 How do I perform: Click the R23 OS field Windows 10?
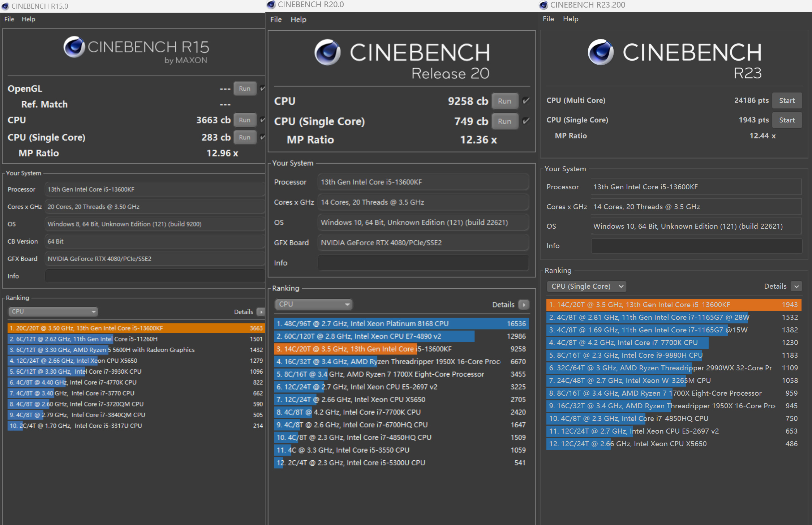click(x=696, y=226)
